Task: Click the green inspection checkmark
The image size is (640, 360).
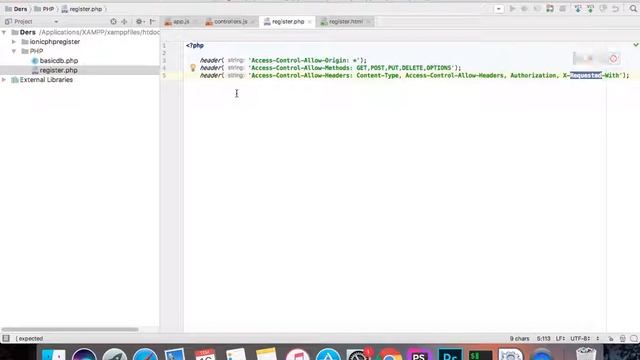Action: [636, 45]
